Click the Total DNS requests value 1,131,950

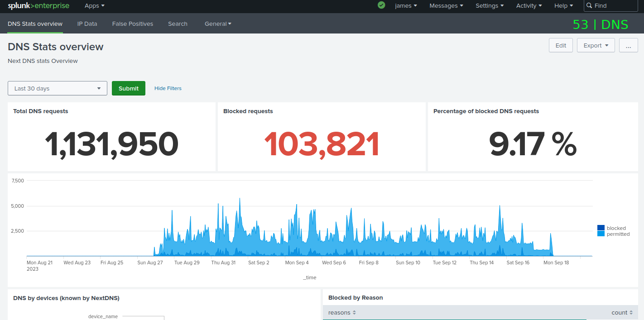point(111,145)
